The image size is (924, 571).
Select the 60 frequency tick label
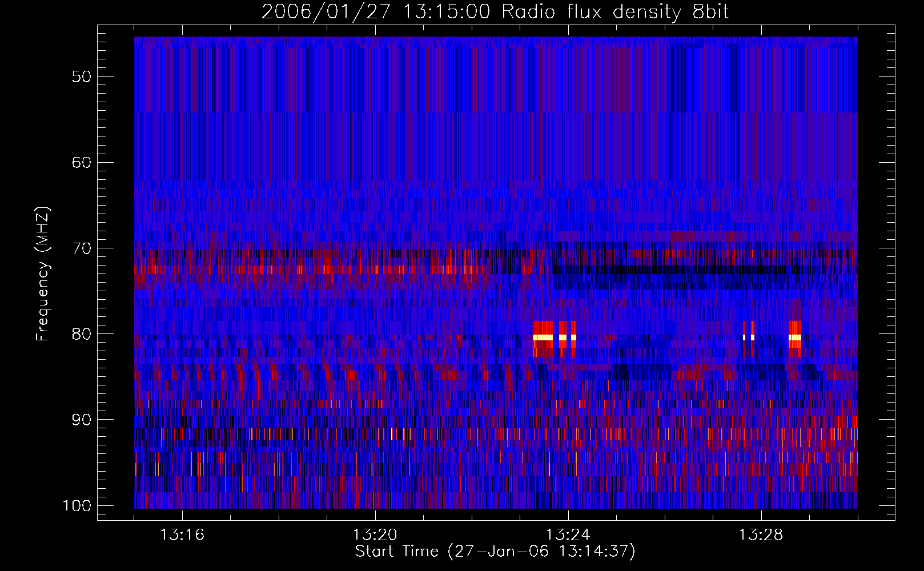pyautogui.click(x=82, y=162)
